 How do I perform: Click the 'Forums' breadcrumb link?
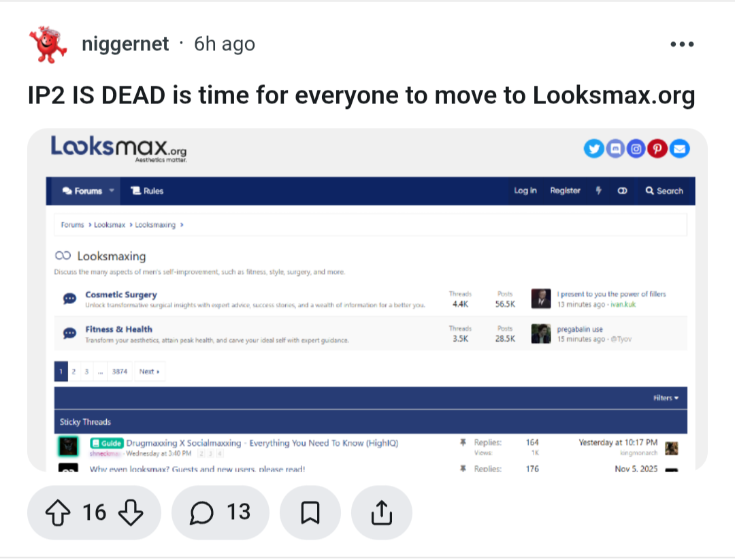(x=72, y=225)
